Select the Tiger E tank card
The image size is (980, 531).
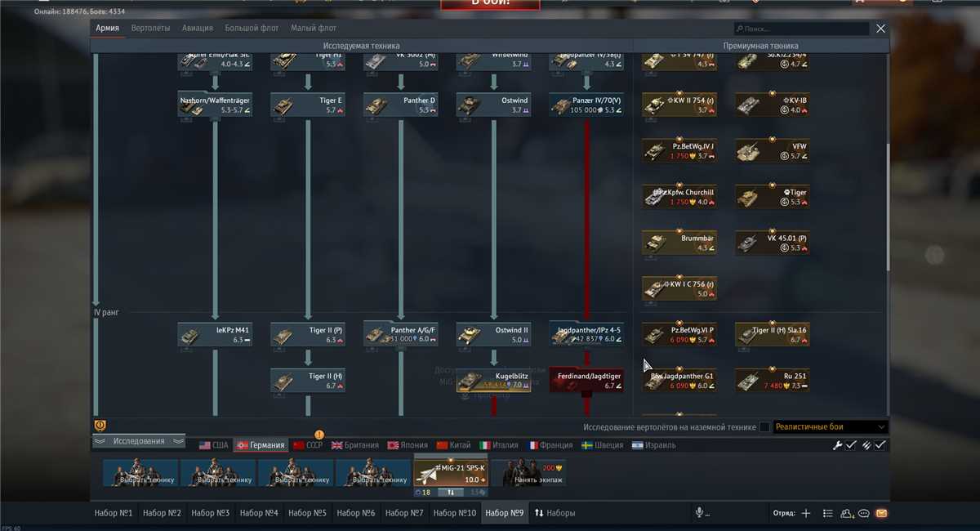pos(308,105)
